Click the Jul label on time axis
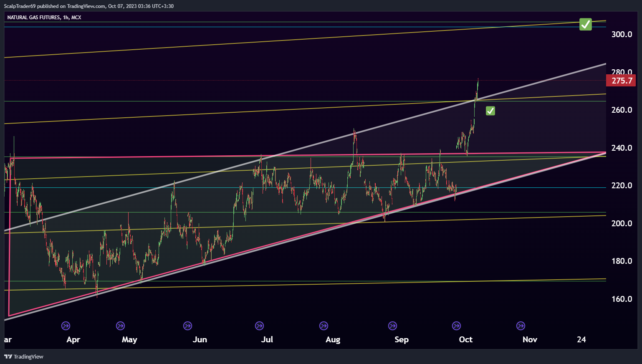Image resolution: width=642 pixels, height=364 pixels. point(267,340)
